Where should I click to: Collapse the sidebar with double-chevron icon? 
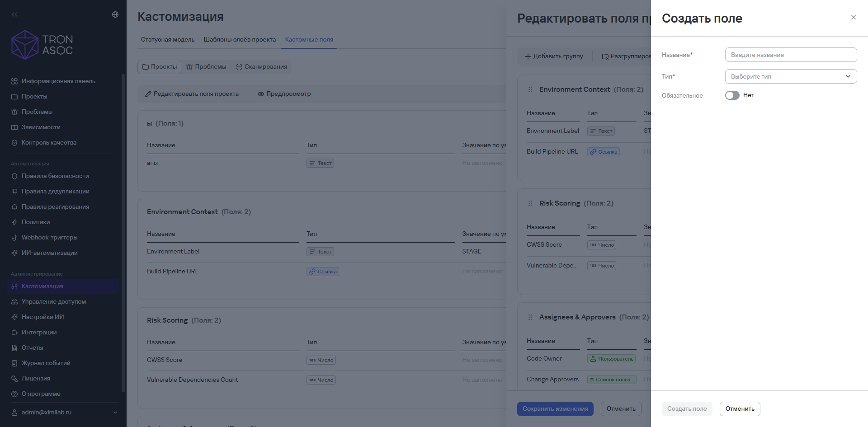[x=14, y=14]
